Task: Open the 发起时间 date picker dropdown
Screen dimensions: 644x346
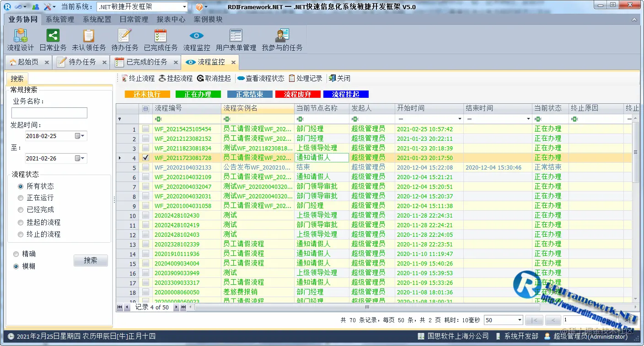Action: [x=83, y=136]
